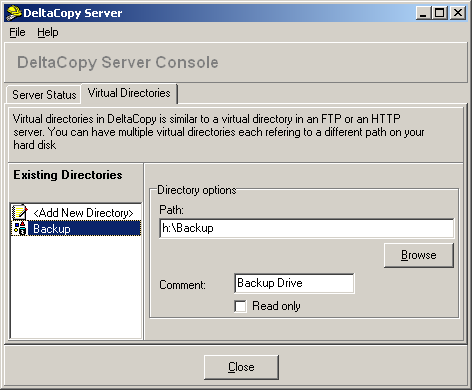Click the Path field containing h:\Backup
The height and width of the screenshot is (390, 472).
(x=307, y=228)
